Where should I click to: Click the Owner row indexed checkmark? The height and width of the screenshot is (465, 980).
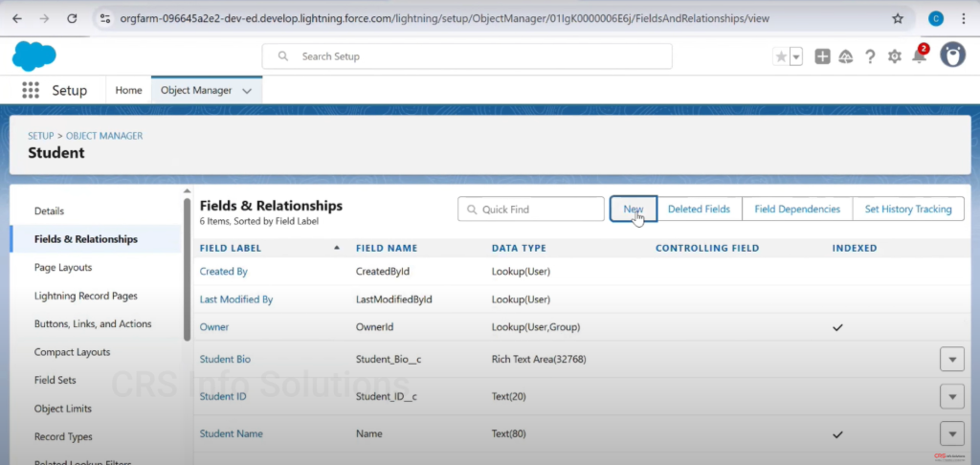837,327
